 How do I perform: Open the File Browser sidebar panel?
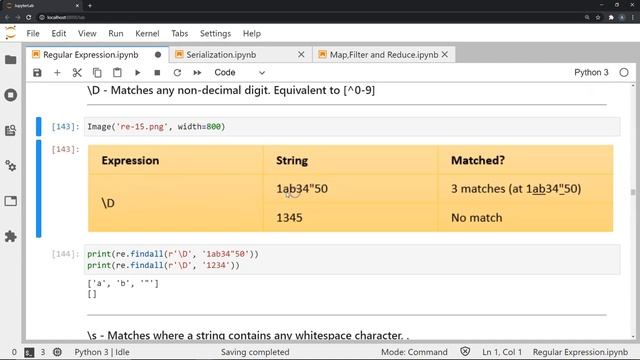[x=11, y=60]
